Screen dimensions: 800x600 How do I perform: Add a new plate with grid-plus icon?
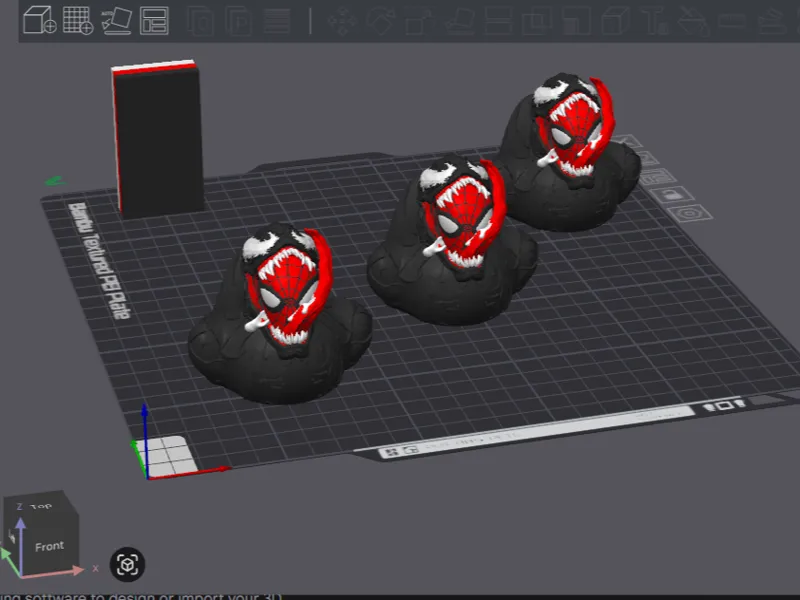click(x=78, y=20)
